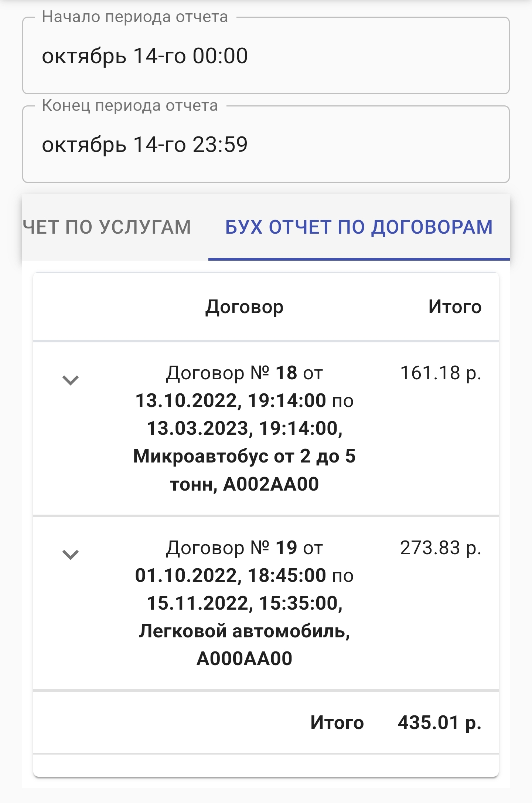The width and height of the screenshot is (532, 803).
Task: Click the Итого column header
Action: click(x=455, y=307)
